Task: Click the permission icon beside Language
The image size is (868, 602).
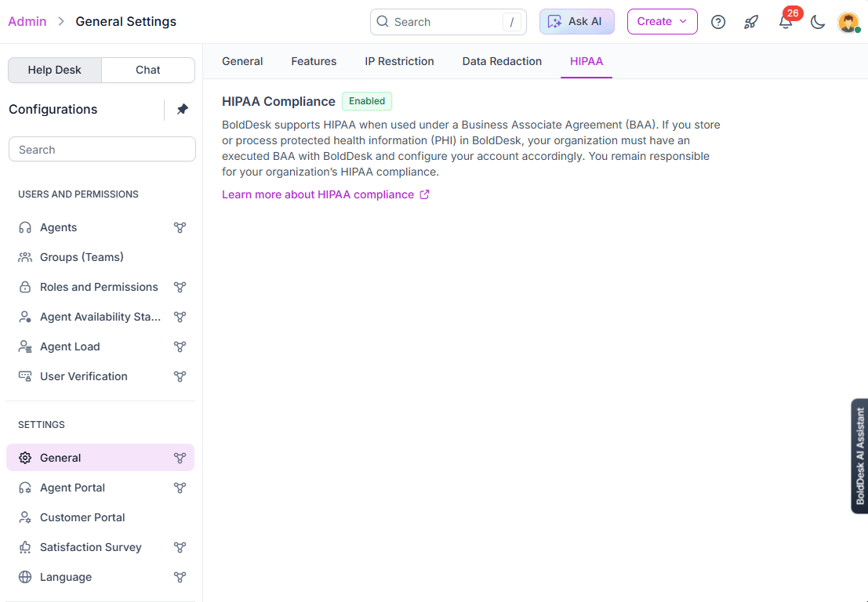Action: [180, 577]
